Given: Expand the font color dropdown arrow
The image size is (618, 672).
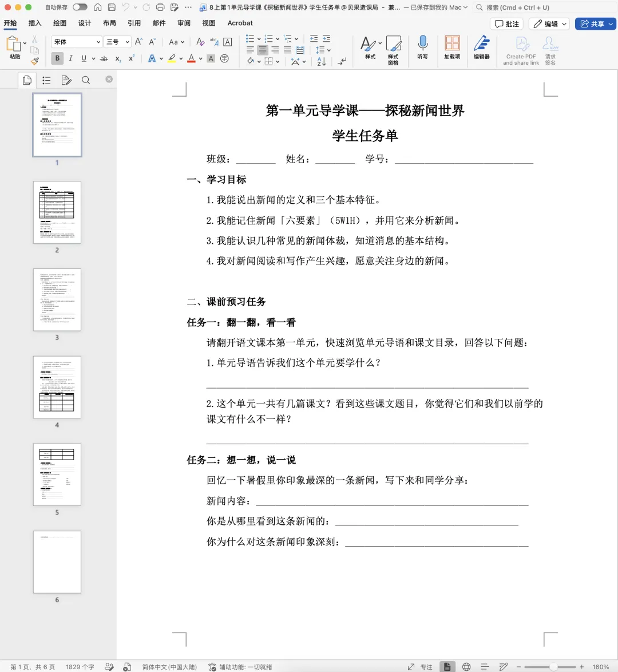Looking at the screenshot, I should [201, 59].
